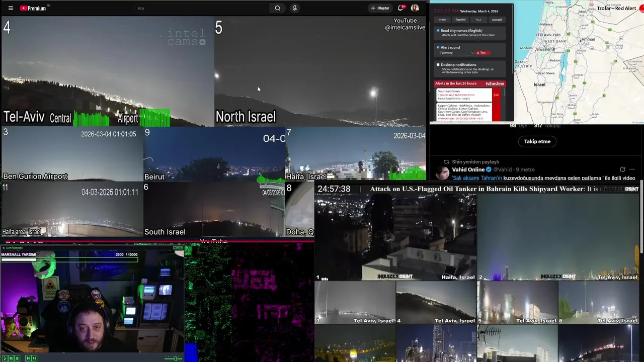Select camera 11 Haifa area feed
Viewport: 644px width, 362px height.
(x=72, y=209)
